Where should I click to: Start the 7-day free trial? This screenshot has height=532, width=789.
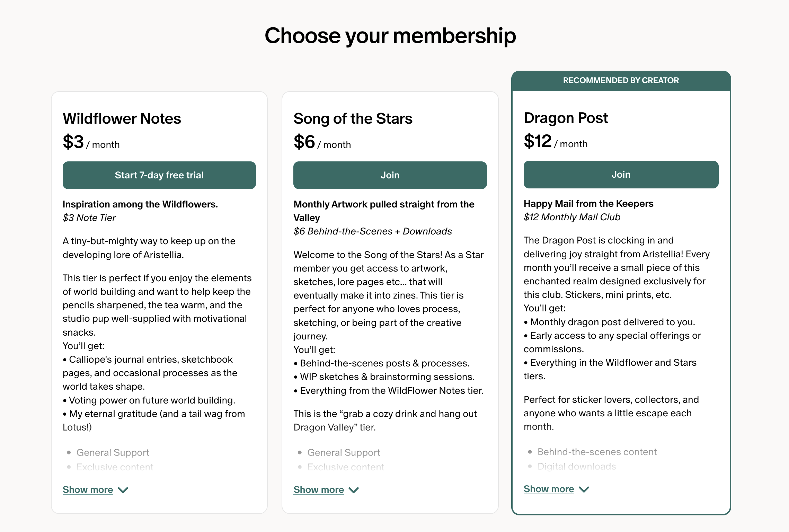tap(159, 175)
